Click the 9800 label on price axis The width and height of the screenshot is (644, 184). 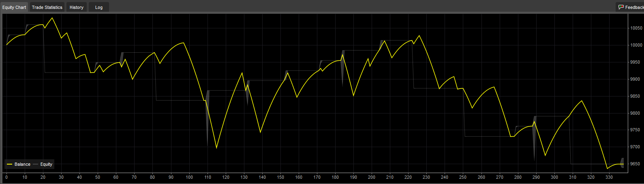(x=635, y=113)
